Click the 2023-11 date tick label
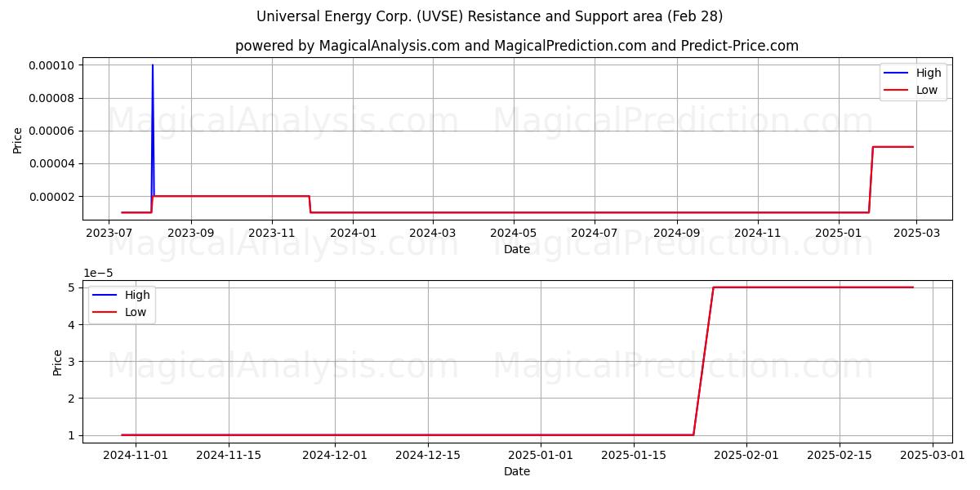 click(x=272, y=233)
